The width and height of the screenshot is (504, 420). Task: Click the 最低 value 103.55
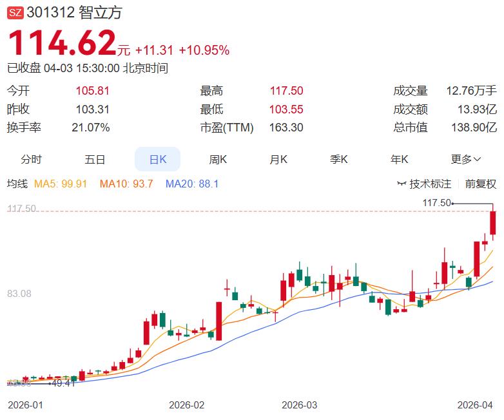pyautogui.click(x=286, y=110)
